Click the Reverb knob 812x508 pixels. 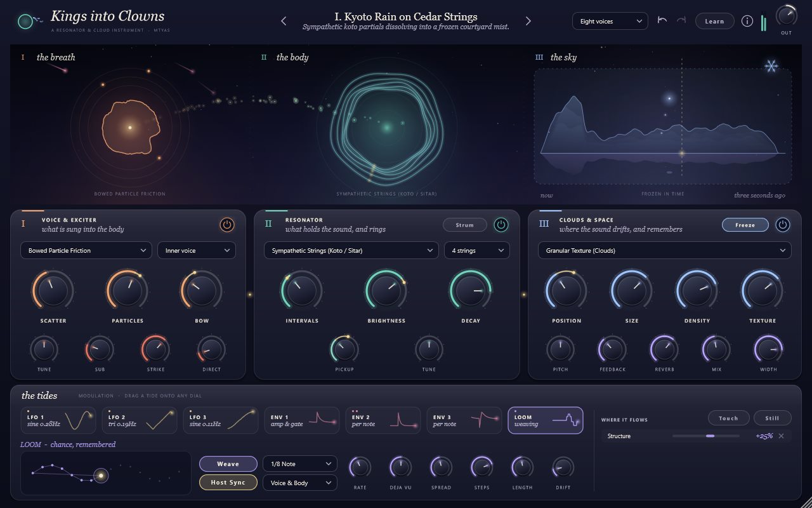tap(664, 349)
